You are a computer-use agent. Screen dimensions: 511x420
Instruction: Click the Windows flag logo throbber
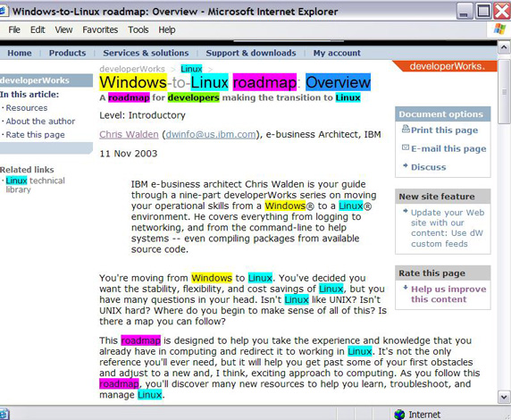[499, 29]
